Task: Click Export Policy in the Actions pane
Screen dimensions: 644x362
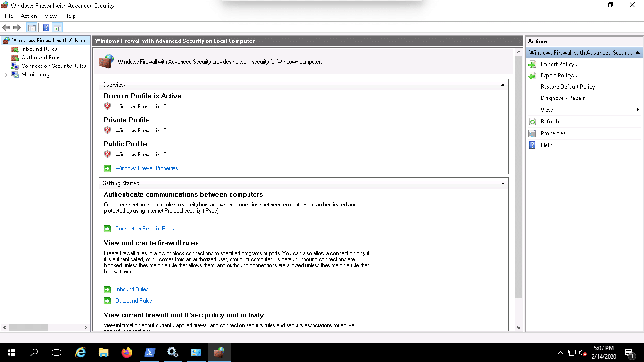Action: [559, 75]
